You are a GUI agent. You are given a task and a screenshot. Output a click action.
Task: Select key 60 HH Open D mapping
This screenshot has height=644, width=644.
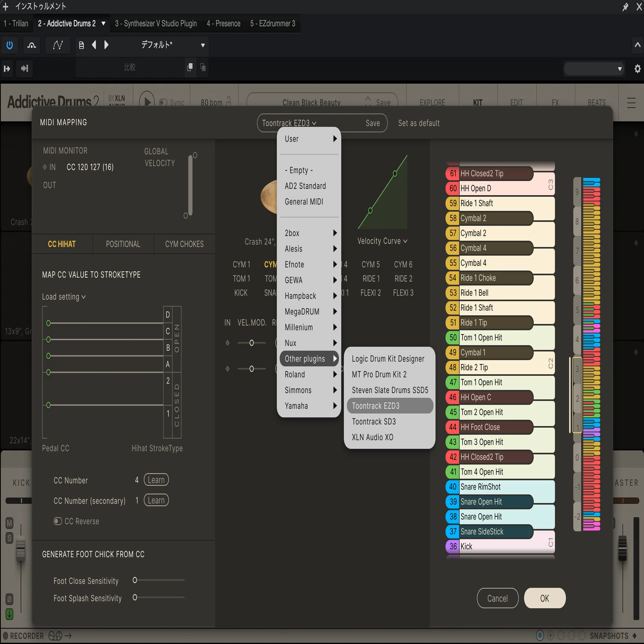pyautogui.click(x=500, y=188)
